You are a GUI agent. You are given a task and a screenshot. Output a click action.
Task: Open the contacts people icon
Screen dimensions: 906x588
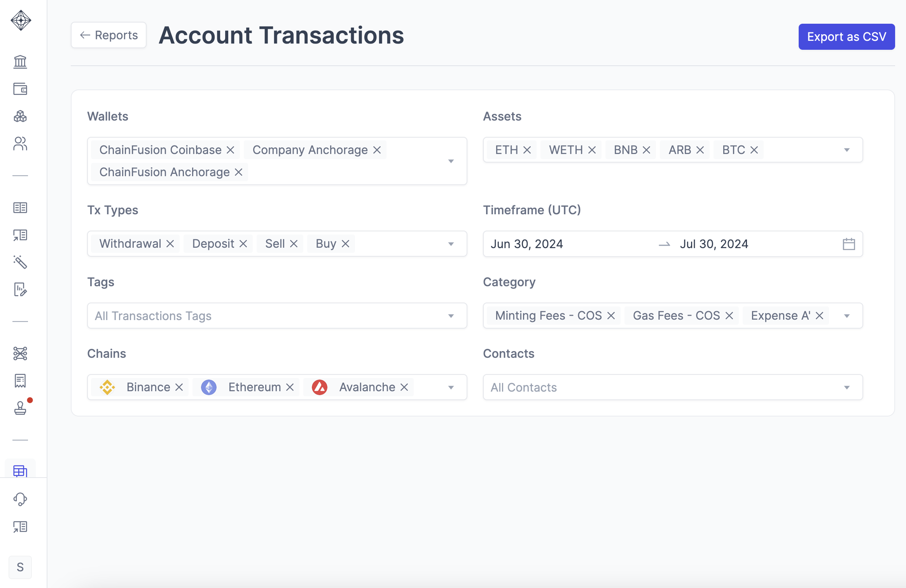[20, 143]
